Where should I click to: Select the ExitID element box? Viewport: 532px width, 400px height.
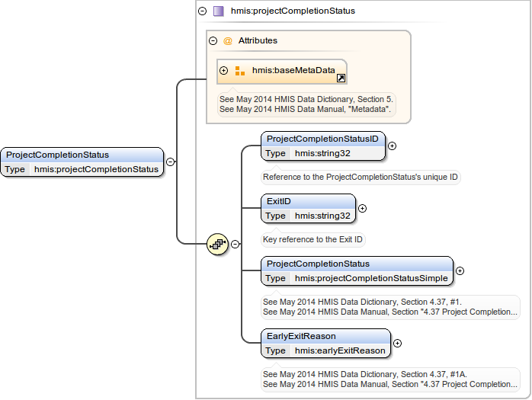click(308, 208)
